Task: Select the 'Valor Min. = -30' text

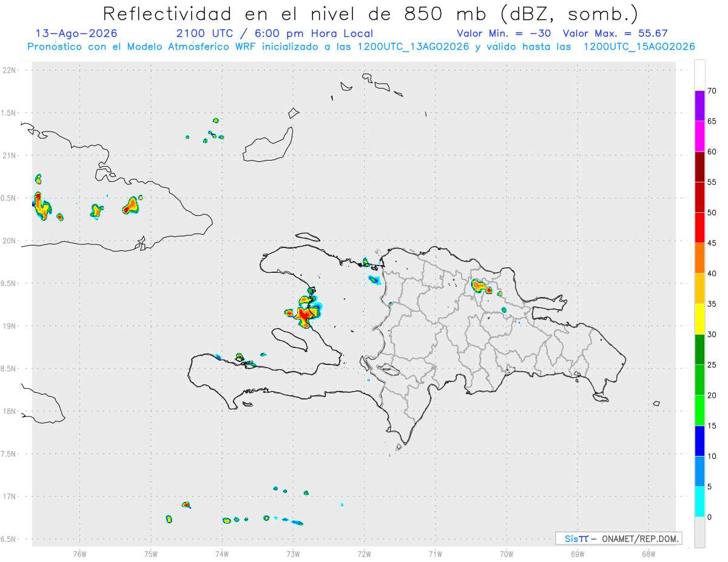Action: point(504,33)
